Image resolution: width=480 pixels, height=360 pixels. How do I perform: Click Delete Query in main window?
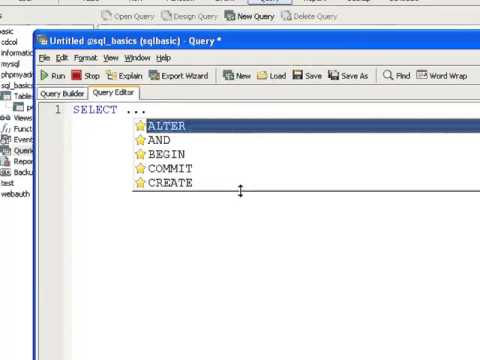(309, 16)
